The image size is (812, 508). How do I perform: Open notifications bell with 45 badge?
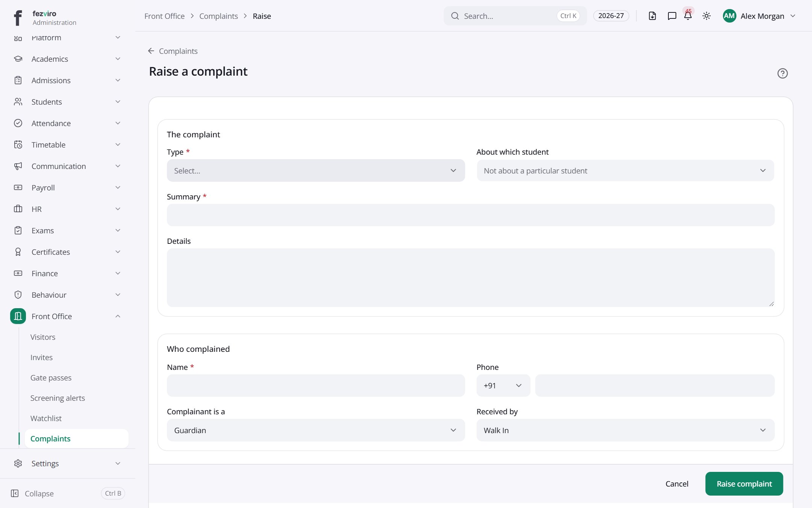[688, 16]
